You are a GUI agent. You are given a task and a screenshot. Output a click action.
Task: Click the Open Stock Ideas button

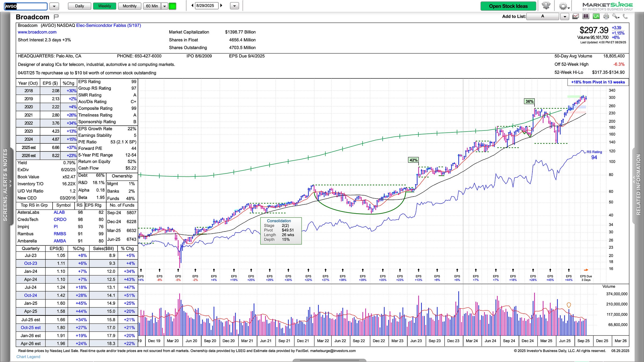(x=508, y=6)
